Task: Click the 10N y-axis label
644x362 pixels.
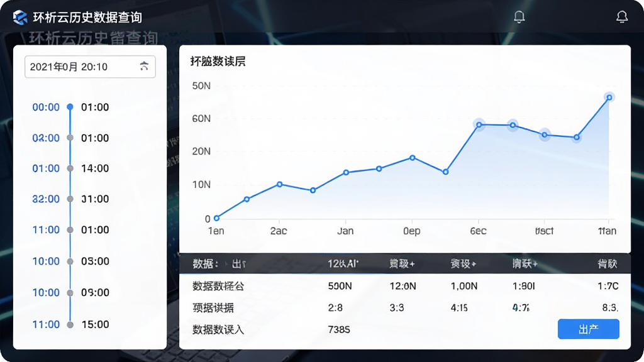Action: tap(201, 185)
